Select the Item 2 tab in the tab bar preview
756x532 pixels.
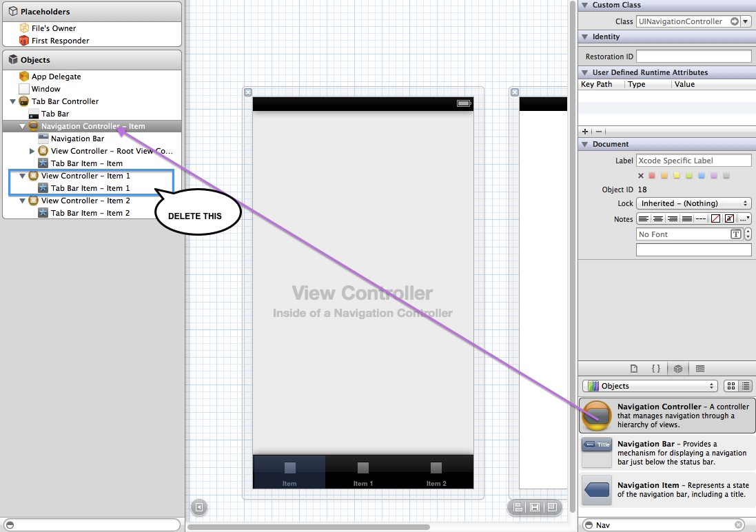(436, 473)
